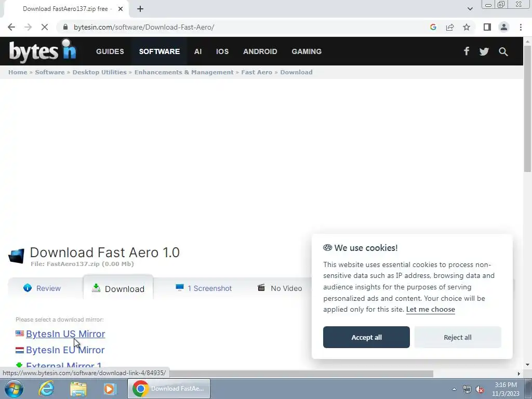
Task: Open File Explorer from taskbar
Action: 78,389
